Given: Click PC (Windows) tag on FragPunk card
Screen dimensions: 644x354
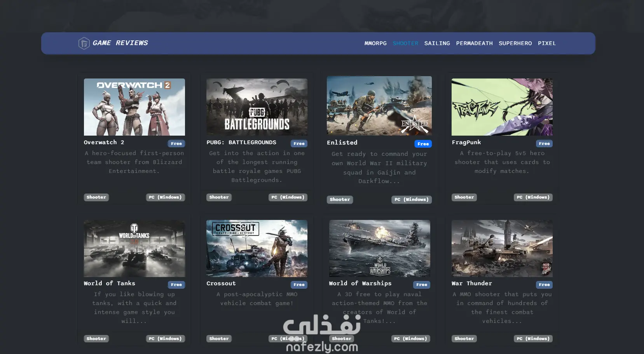Looking at the screenshot, I should (533, 197).
